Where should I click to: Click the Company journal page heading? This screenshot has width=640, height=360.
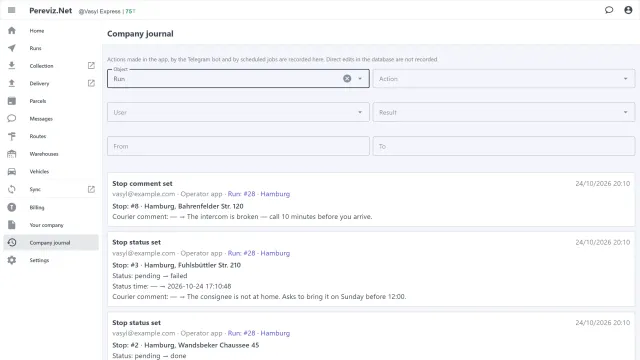pos(140,34)
